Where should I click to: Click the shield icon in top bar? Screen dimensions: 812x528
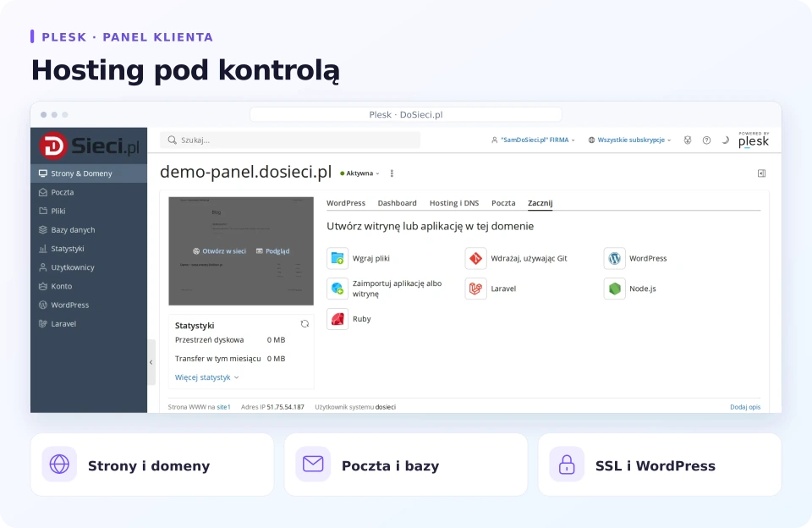[687, 140]
